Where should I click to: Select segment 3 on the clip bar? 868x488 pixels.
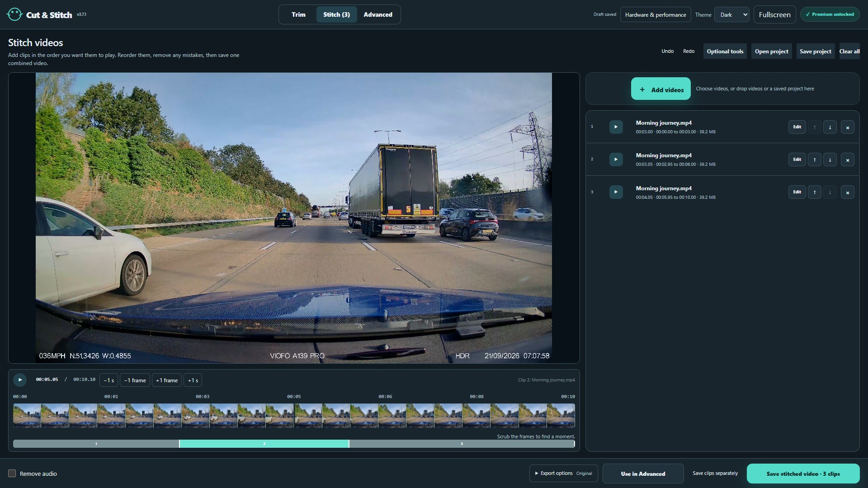pyautogui.click(x=462, y=444)
